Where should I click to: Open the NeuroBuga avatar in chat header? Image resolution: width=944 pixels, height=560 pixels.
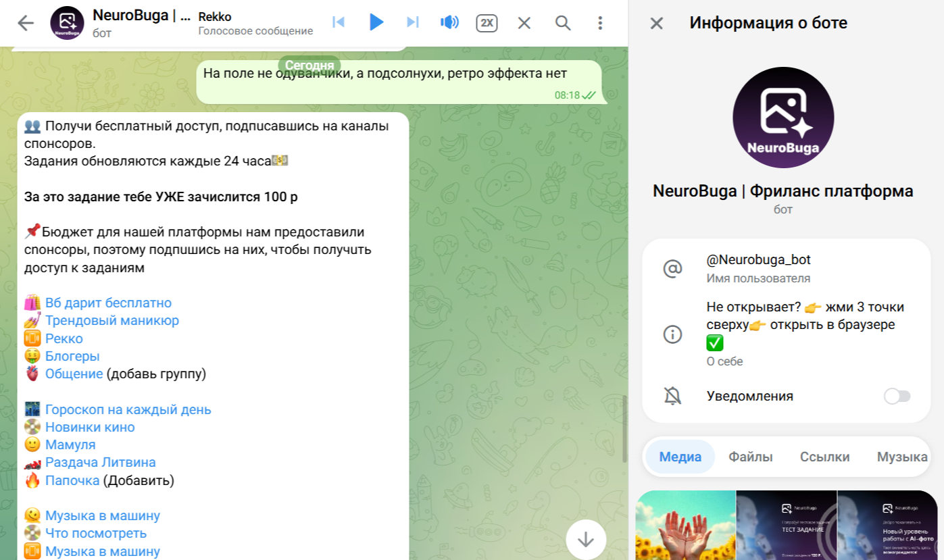[x=68, y=23]
